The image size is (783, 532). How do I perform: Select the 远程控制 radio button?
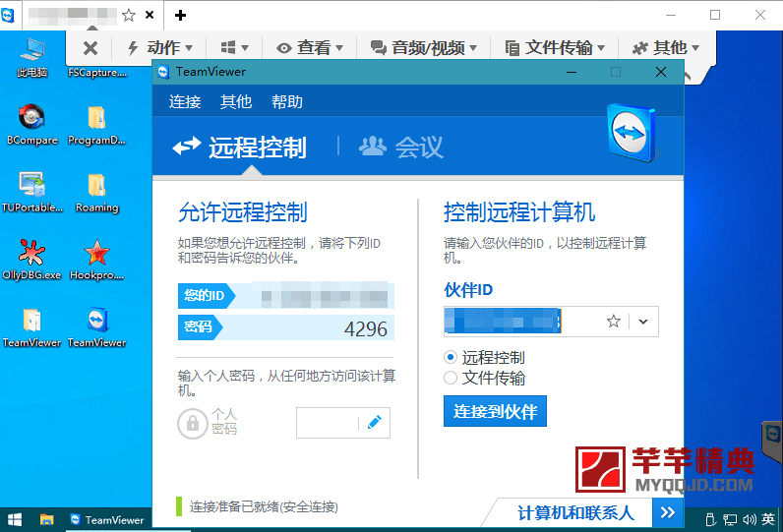451,357
